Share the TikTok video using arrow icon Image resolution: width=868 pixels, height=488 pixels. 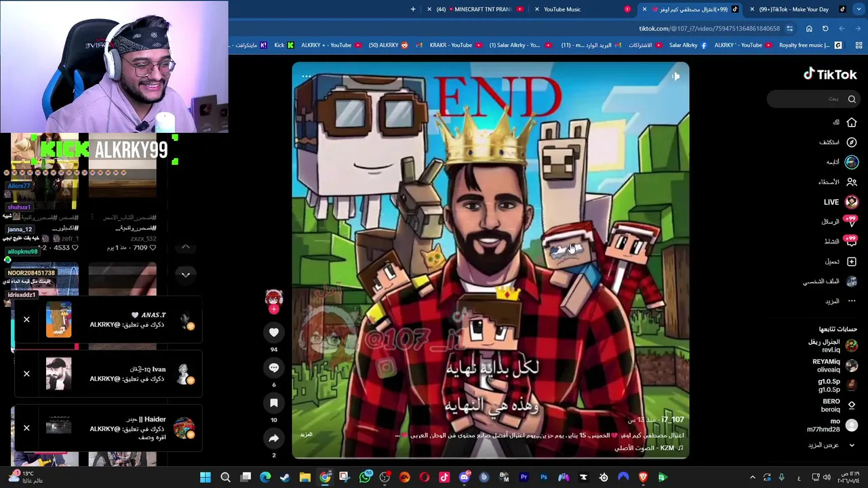pos(274,439)
